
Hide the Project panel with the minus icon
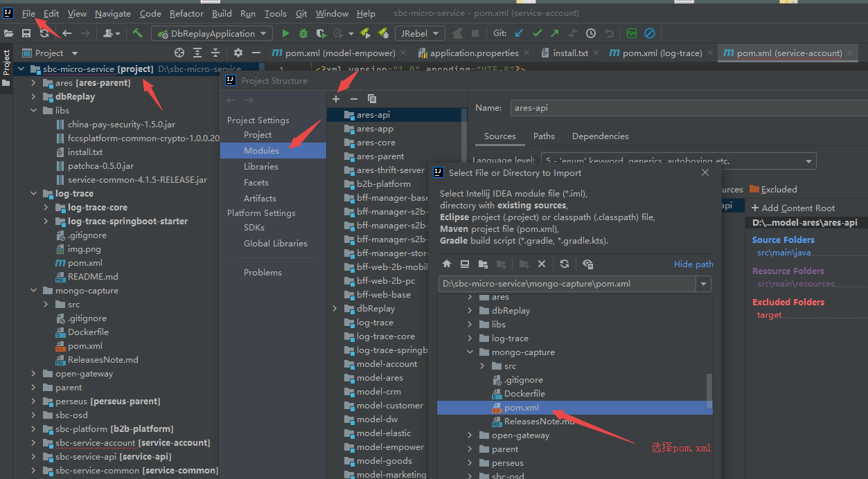(256, 53)
